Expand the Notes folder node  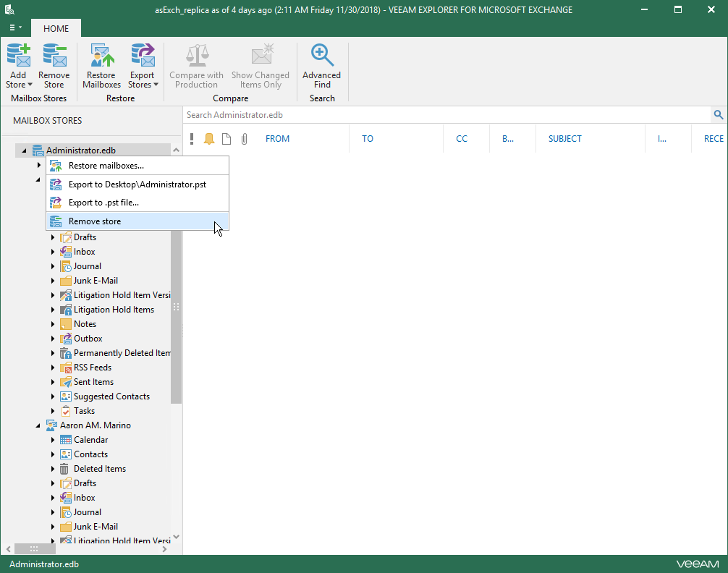(52, 324)
